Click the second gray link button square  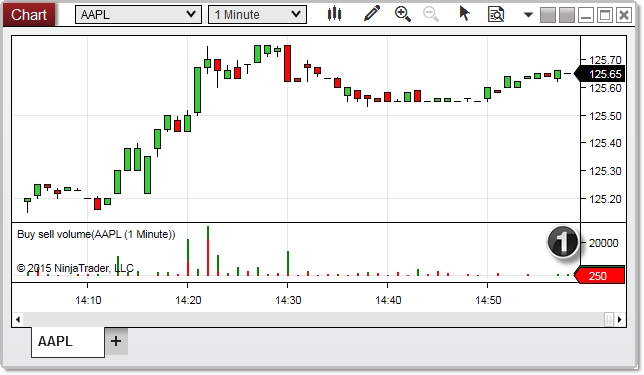pyautogui.click(x=567, y=15)
